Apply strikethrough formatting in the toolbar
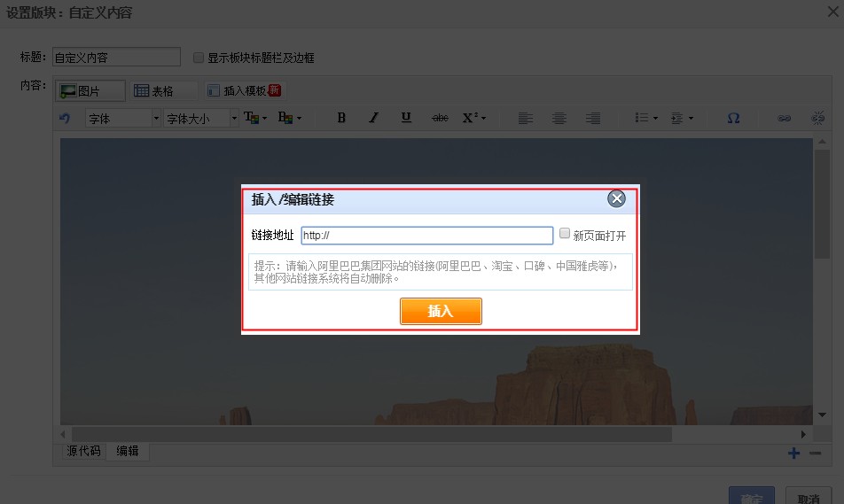The width and height of the screenshot is (844, 504). point(440,118)
